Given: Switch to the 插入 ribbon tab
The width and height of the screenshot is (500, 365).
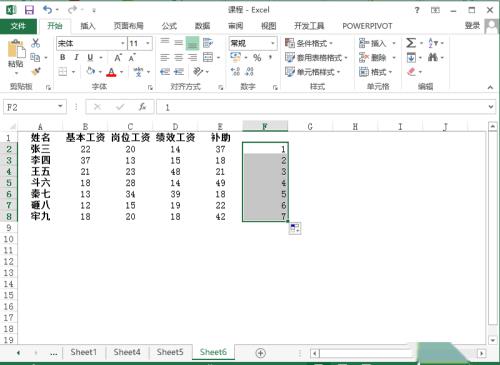Looking at the screenshot, I should [x=88, y=26].
